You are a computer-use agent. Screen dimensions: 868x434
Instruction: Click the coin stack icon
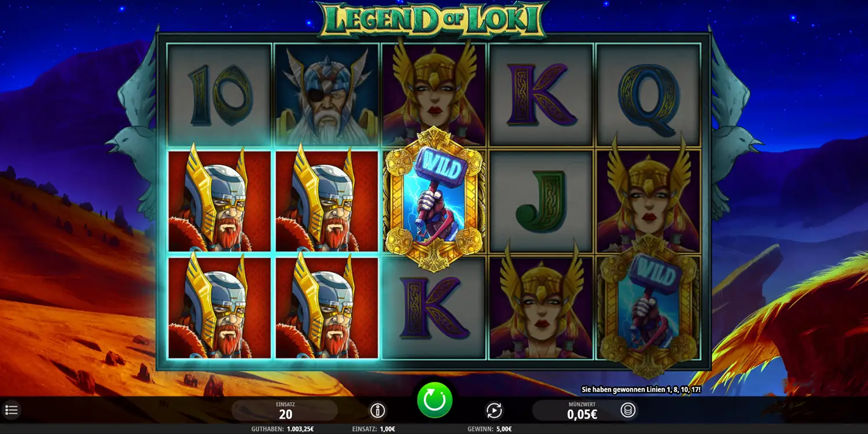click(x=628, y=411)
